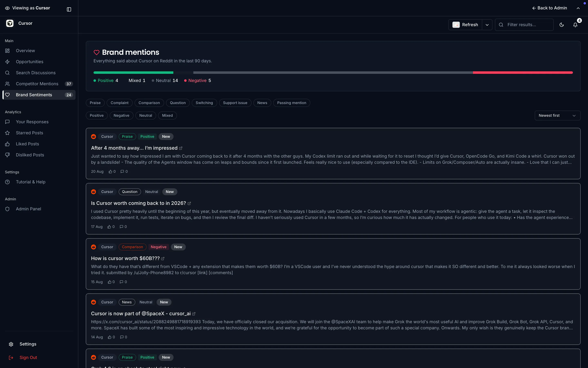Click the eye icon next to Viewing as Cursor
The width and height of the screenshot is (588, 368).
(7, 8)
